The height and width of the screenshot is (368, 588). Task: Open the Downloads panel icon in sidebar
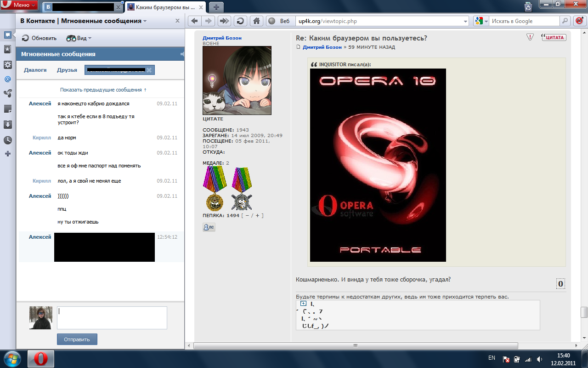[7, 124]
